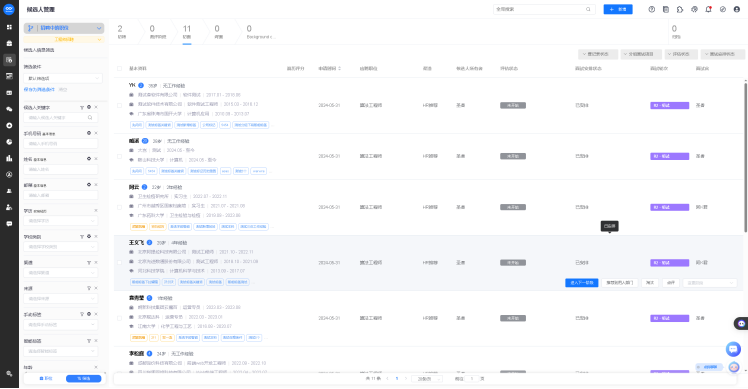
Task: Open the pie chart icon in sidebar
Action: [x=9, y=142]
